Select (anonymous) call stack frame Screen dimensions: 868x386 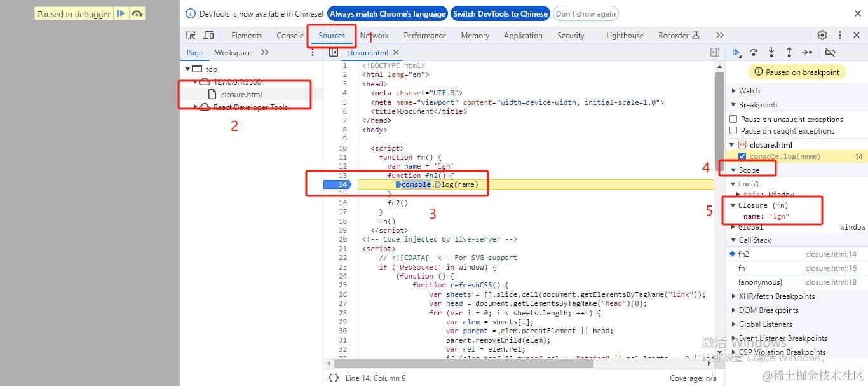(797, 282)
